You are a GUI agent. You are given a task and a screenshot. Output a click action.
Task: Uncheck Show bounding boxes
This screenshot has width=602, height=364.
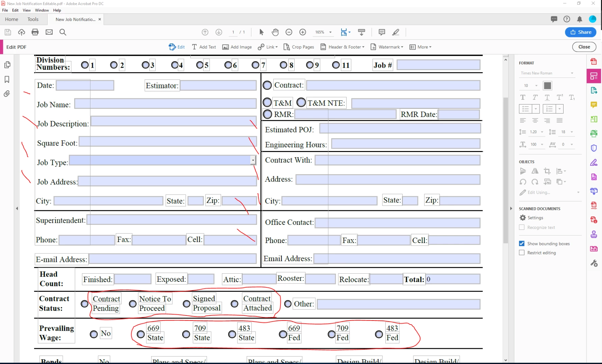point(522,243)
